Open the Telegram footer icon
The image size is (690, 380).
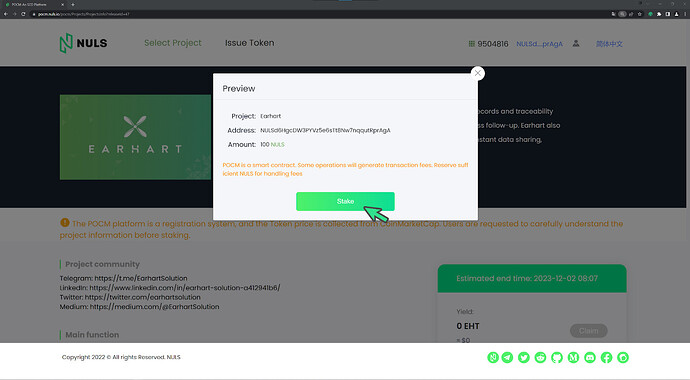[507, 358]
